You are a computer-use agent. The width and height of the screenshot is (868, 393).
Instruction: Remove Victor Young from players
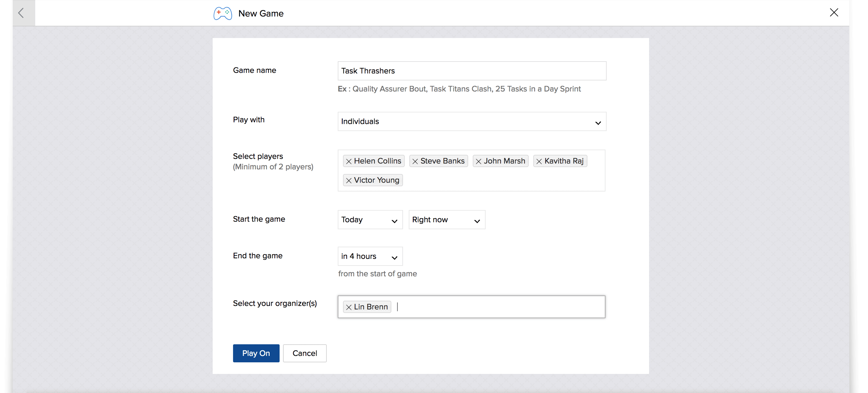[349, 181]
